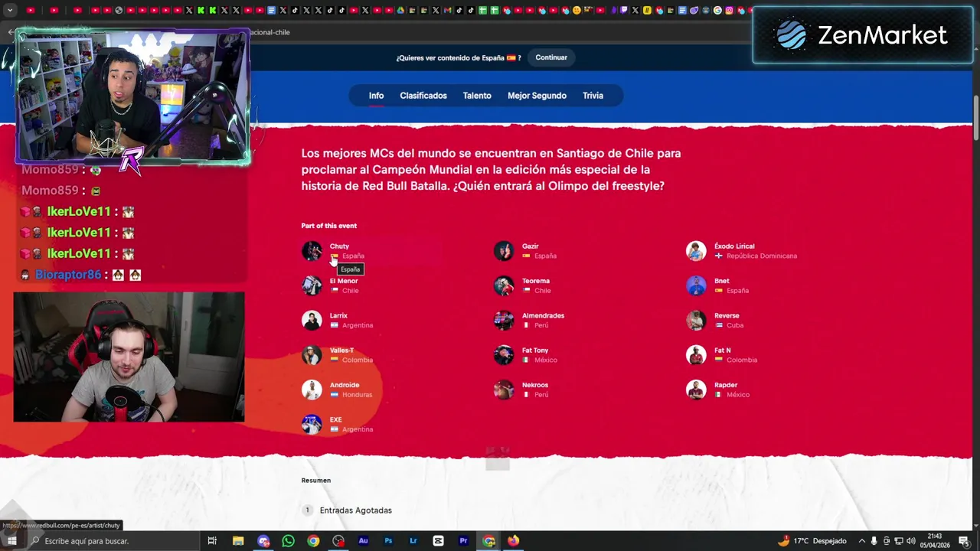Launch Lightroom from the taskbar

point(413,541)
